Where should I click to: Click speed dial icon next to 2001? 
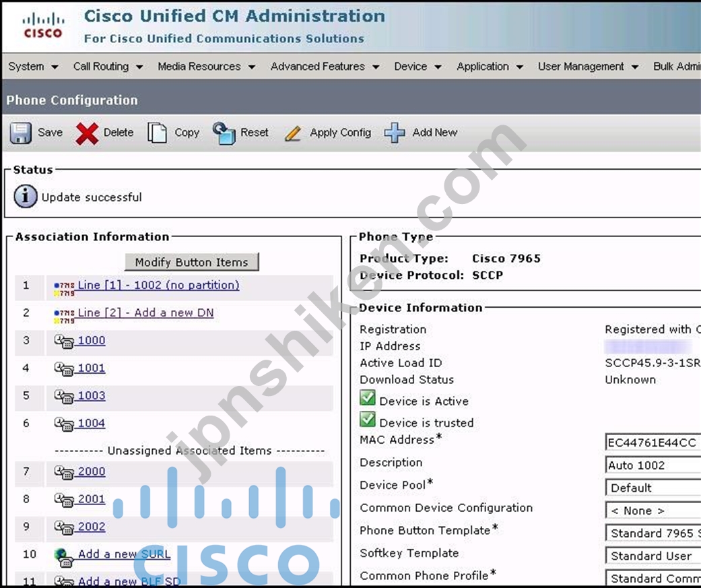[64, 500]
